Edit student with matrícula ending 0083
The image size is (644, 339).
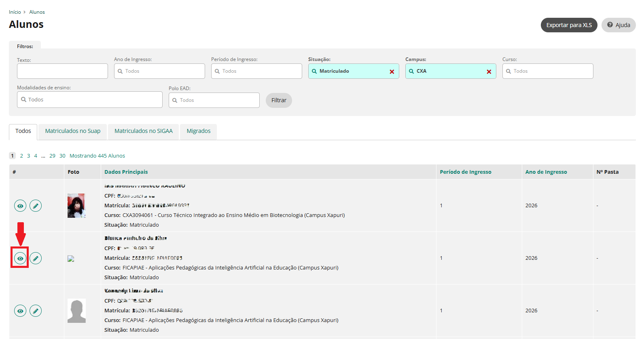(36, 258)
